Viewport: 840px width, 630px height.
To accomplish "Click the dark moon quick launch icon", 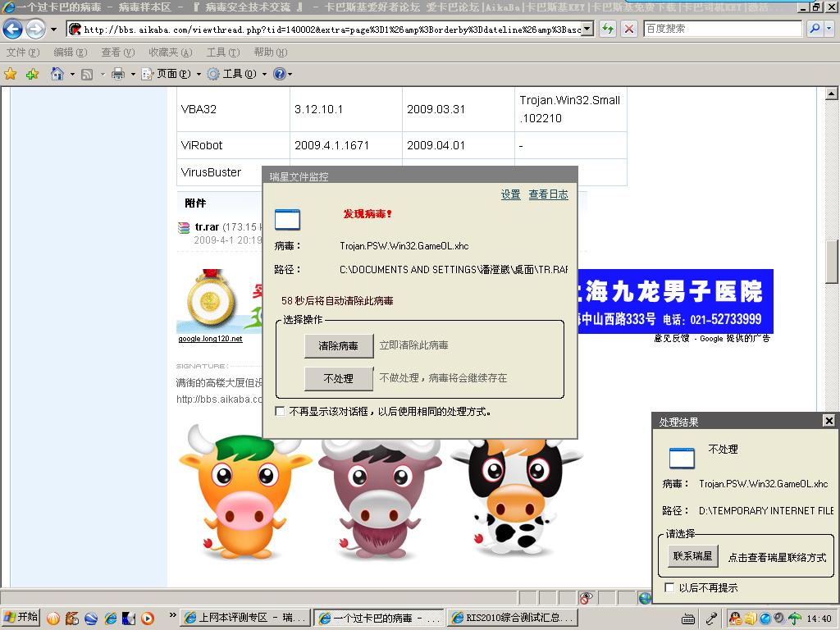I will click(129, 618).
